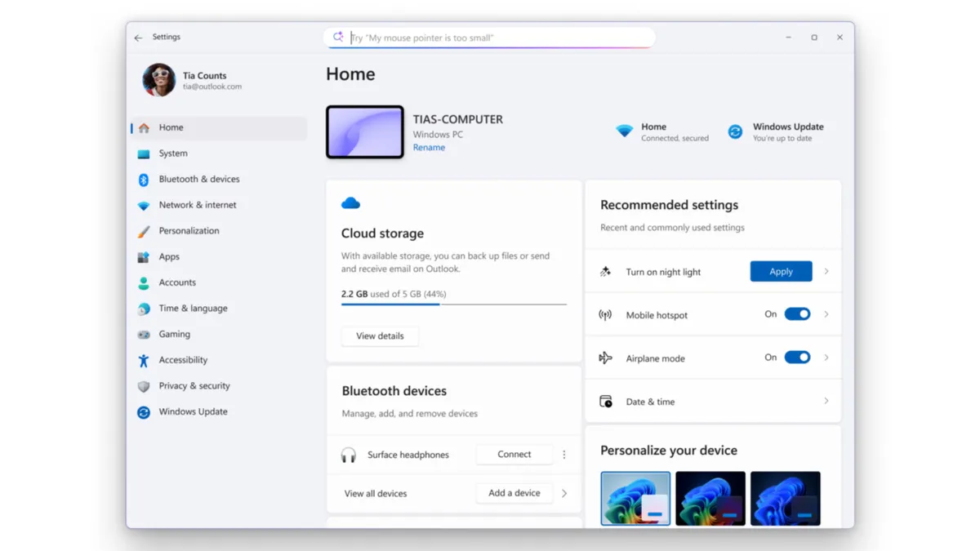Screen dimensions: 980x551
Task: Click the Windows Update icon in sidebar
Action: pyautogui.click(x=145, y=411)
